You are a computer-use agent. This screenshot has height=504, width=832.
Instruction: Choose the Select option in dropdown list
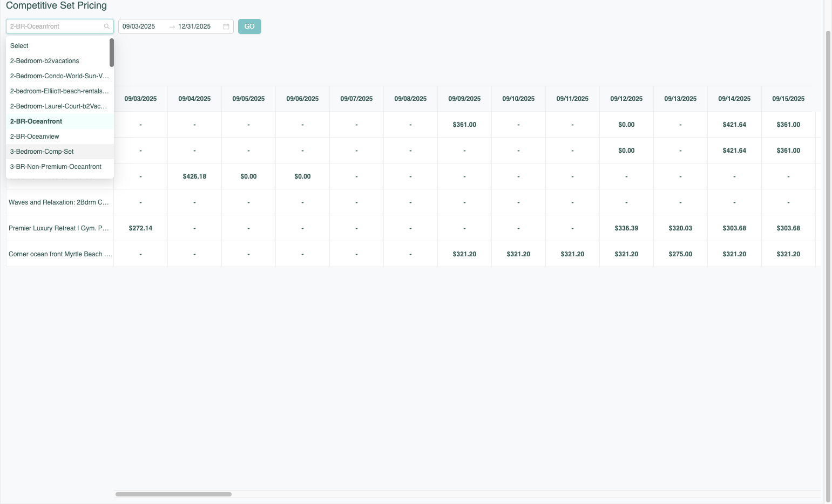pos(58,46)
